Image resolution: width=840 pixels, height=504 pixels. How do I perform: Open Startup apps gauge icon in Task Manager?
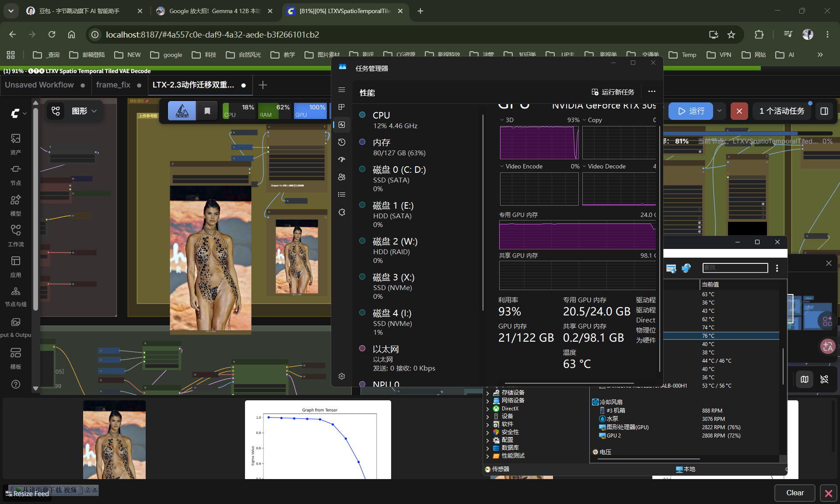pyautogui.click(x=342, y=160)
